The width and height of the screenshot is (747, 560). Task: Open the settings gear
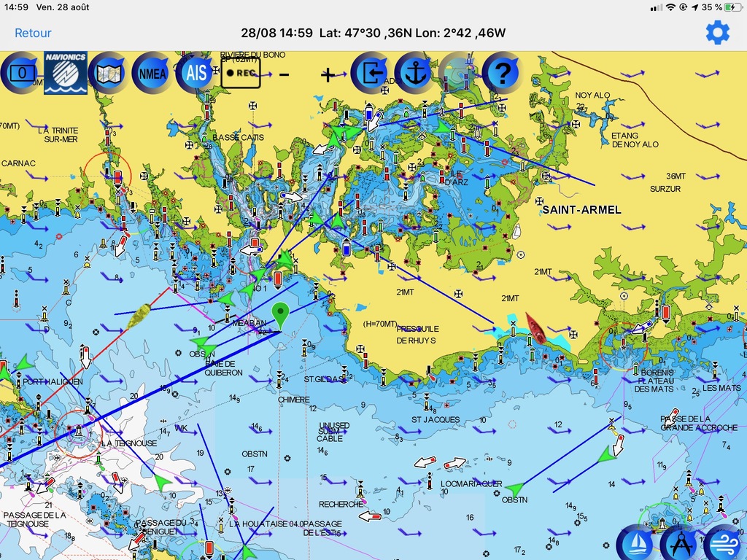click(718, 33)
